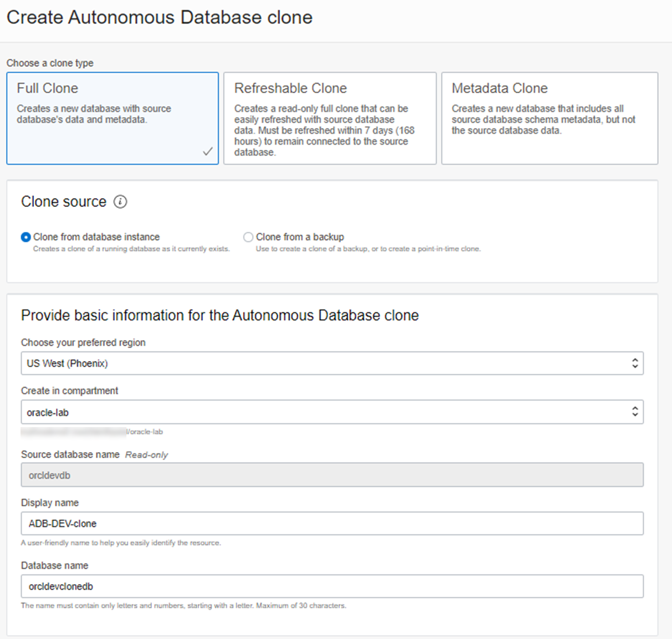Select Clone from database instance

(26, 237)
